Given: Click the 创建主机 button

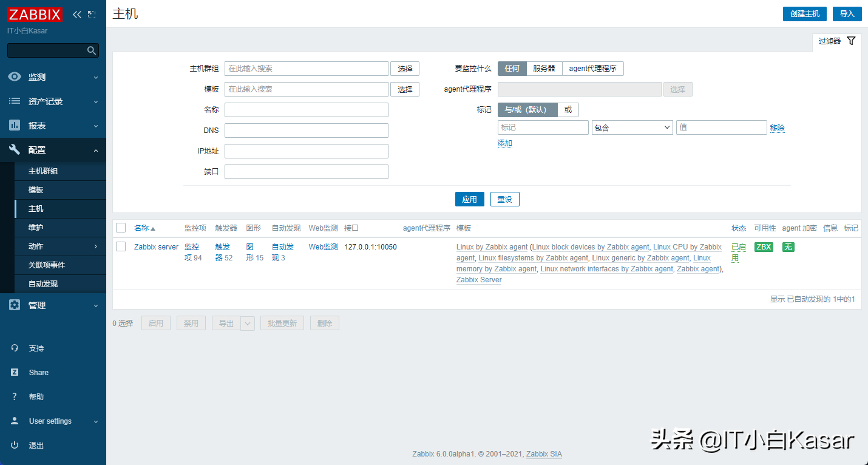Looking at the screenshot, I should click(804, 13).
